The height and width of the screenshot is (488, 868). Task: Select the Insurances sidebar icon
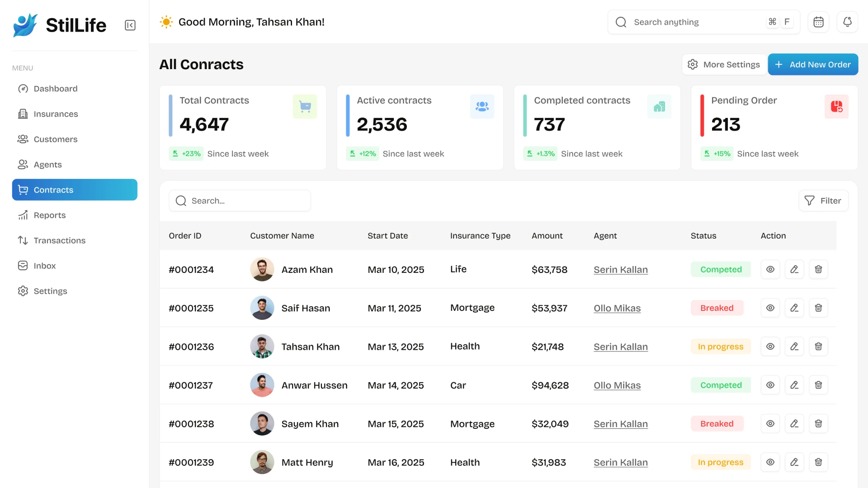point(23,114)
